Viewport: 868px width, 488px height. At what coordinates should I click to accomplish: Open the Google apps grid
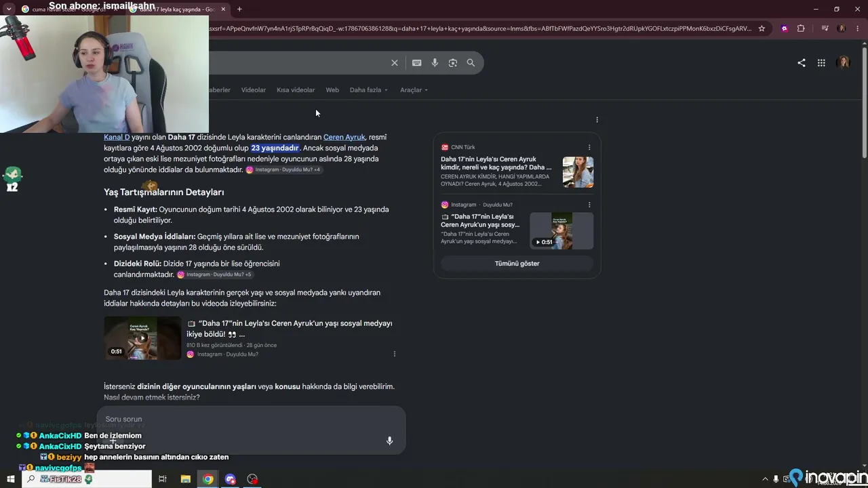821,63
